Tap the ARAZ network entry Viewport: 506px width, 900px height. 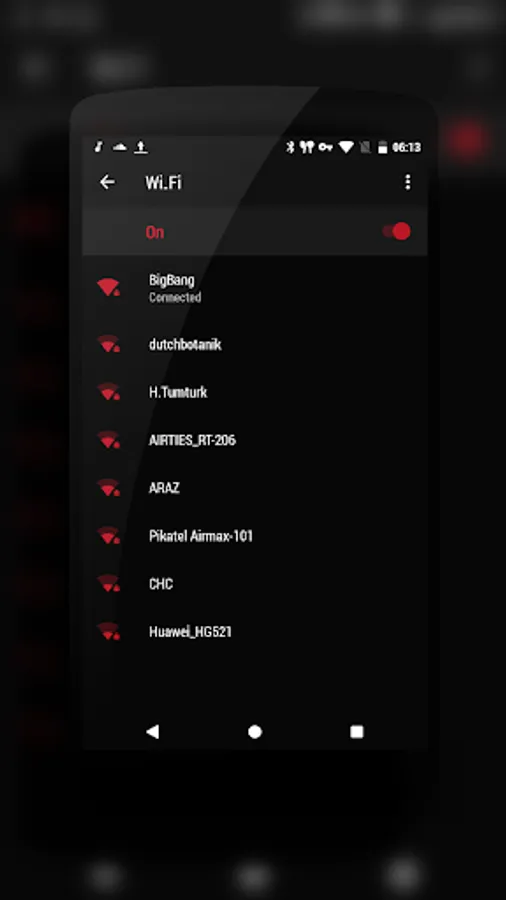coord(255,488)
